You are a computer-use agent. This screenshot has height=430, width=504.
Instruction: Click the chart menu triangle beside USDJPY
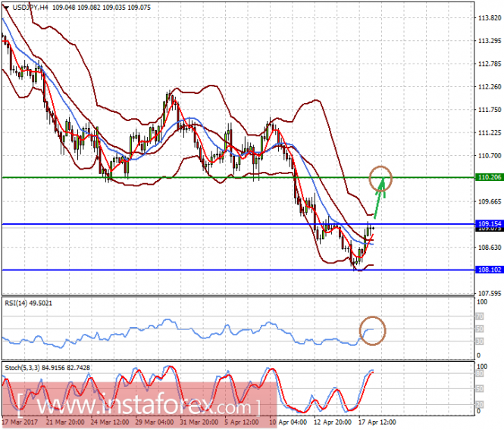tap(6, 8)
